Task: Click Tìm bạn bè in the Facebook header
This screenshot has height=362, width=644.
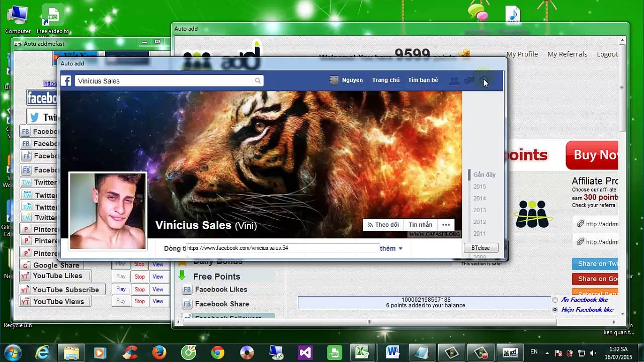Action: coord(423,80)
